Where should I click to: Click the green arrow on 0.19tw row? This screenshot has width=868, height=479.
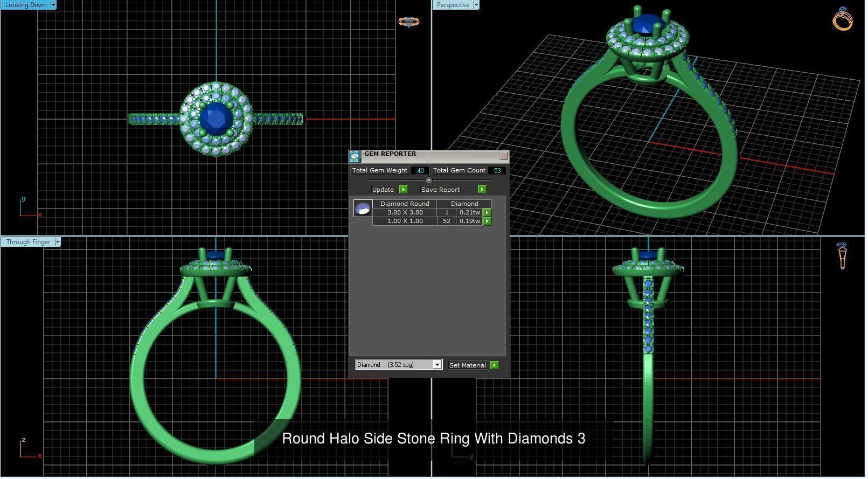coord(487,221)
